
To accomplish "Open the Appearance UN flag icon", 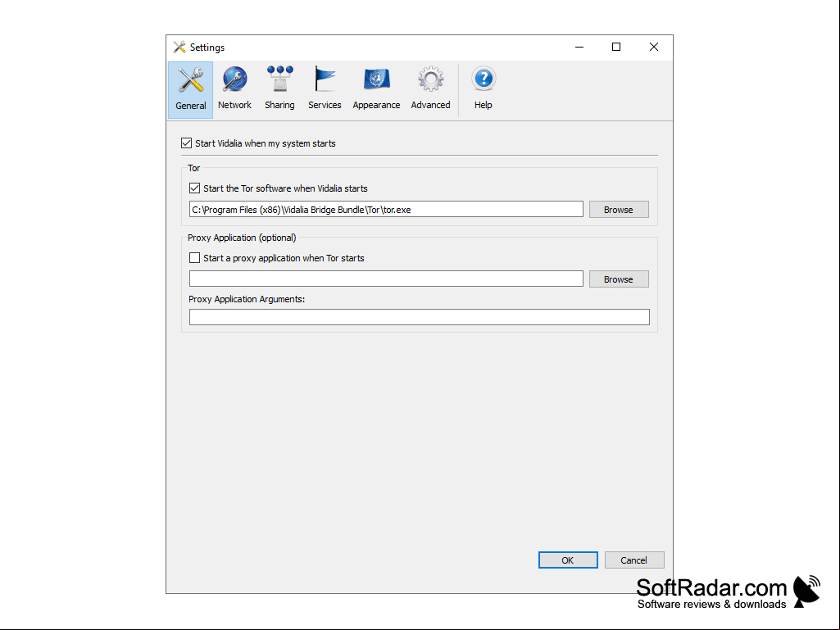I will tap(376, 89).
